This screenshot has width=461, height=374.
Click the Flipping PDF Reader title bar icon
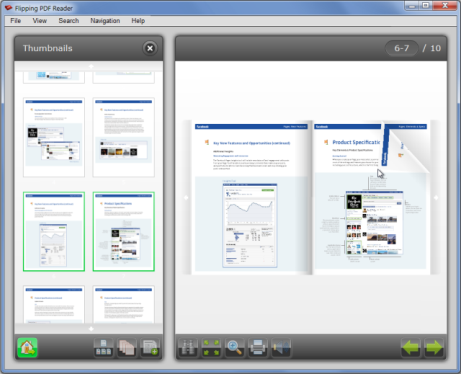(8, 8)
